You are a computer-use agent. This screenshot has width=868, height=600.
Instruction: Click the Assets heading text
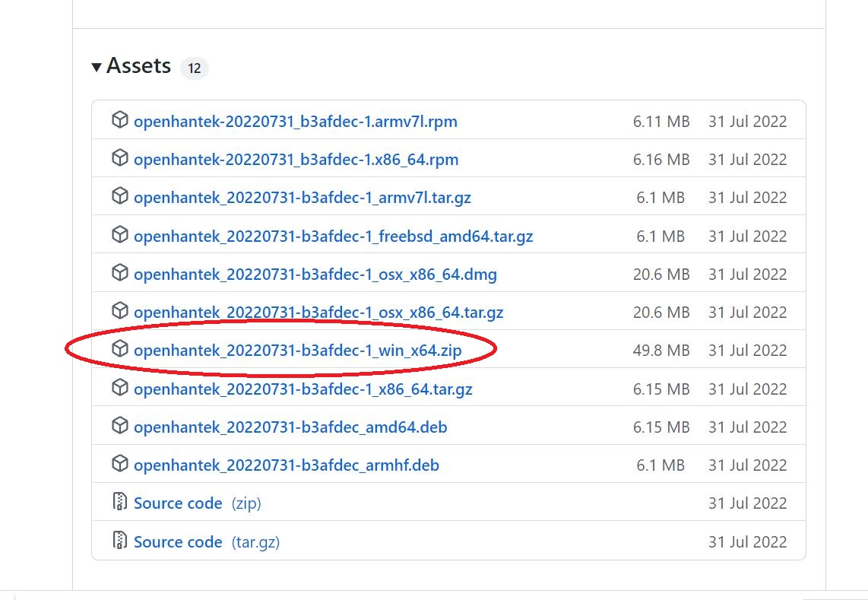coord(138,65)
